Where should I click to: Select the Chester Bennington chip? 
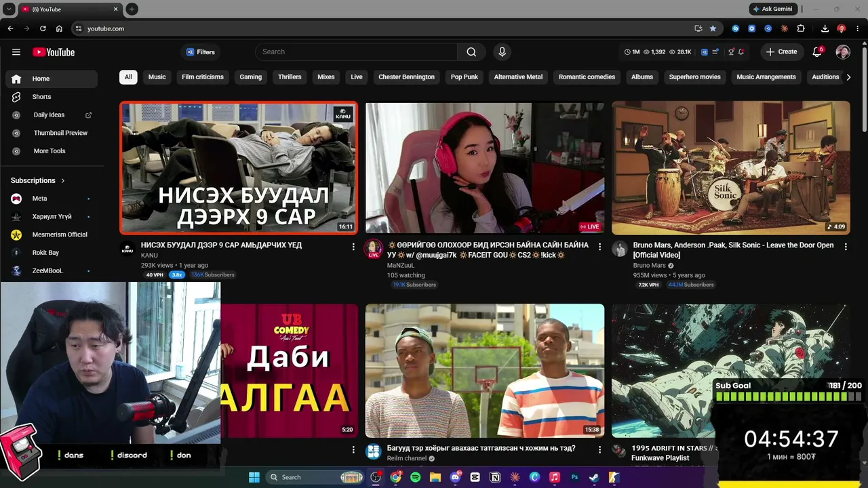click(406, 77)
